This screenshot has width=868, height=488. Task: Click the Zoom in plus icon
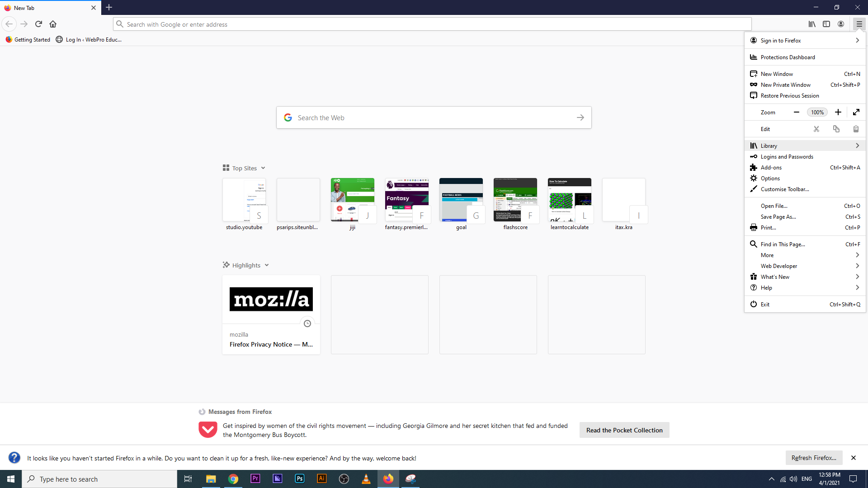pyautogui.click(x=838, y=113)
